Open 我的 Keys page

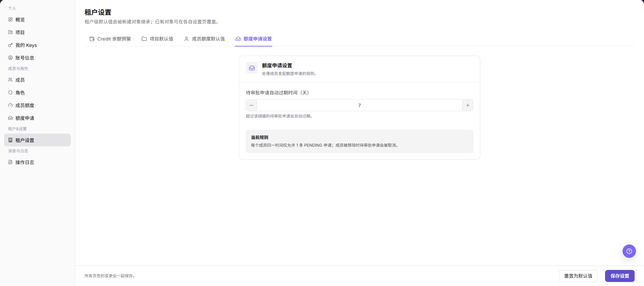point(37,45)
